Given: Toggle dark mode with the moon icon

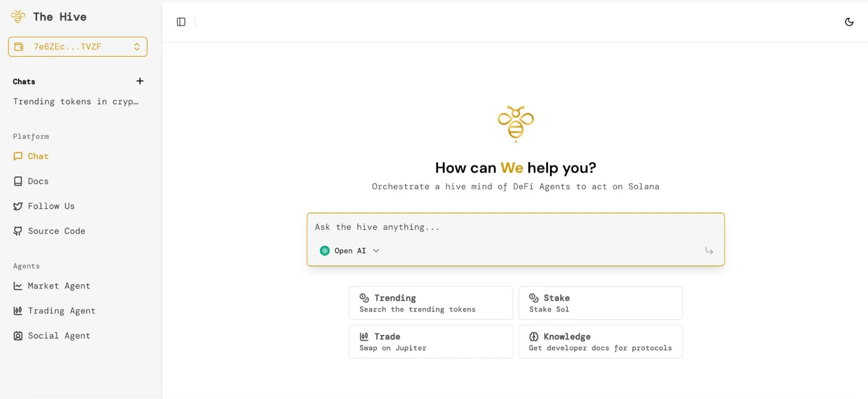Looking at the screenshot, I should click(850, 21).
